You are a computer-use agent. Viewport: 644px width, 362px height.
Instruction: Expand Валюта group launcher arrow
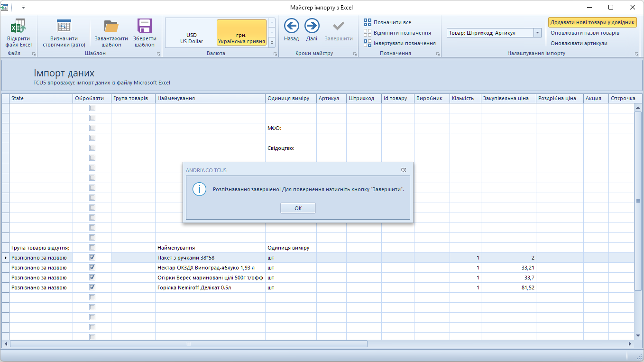(x=275, y=55)
